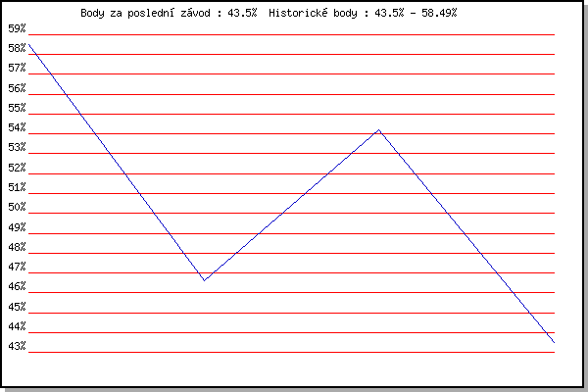Click the 43% axis label

tap(17, 346)
